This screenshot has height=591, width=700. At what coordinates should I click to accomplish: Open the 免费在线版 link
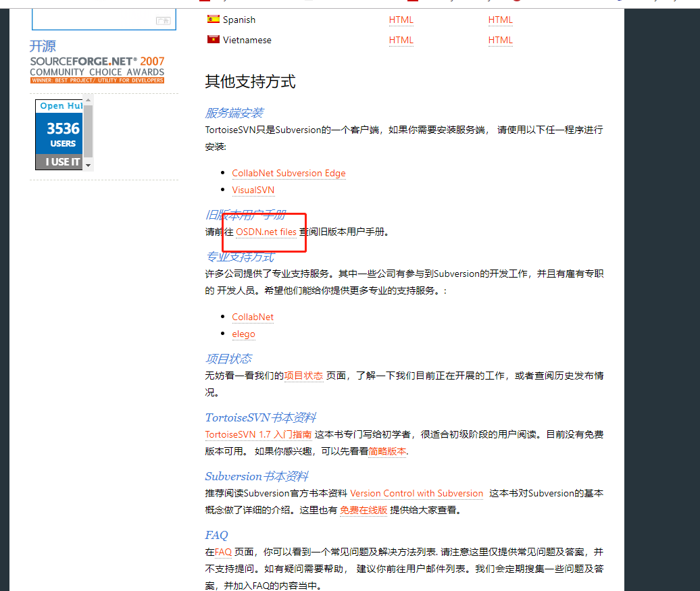click(x=364, y=510)
